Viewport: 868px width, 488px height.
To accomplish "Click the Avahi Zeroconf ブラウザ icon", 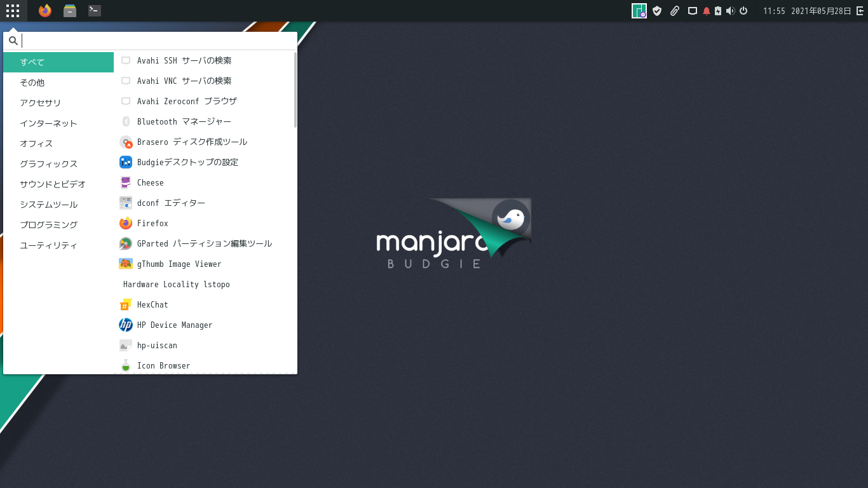I will click(126, 101).
